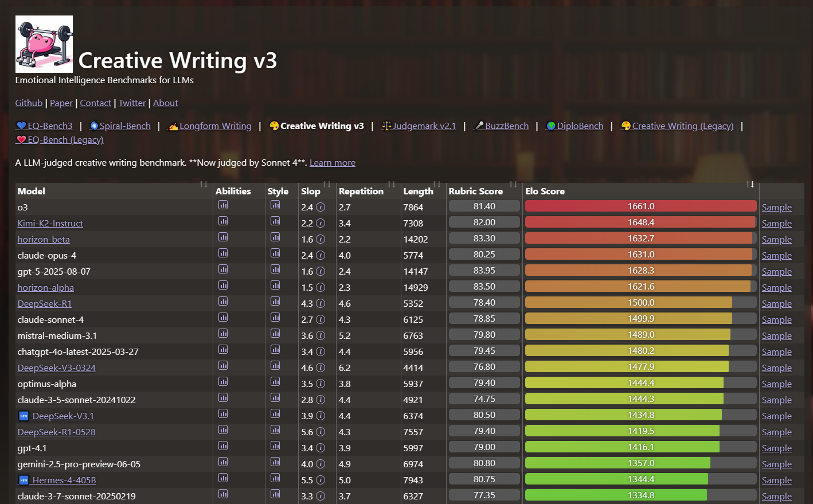Open Abilities chart icon for claude-sonnet-4

(x=223, y=318)
